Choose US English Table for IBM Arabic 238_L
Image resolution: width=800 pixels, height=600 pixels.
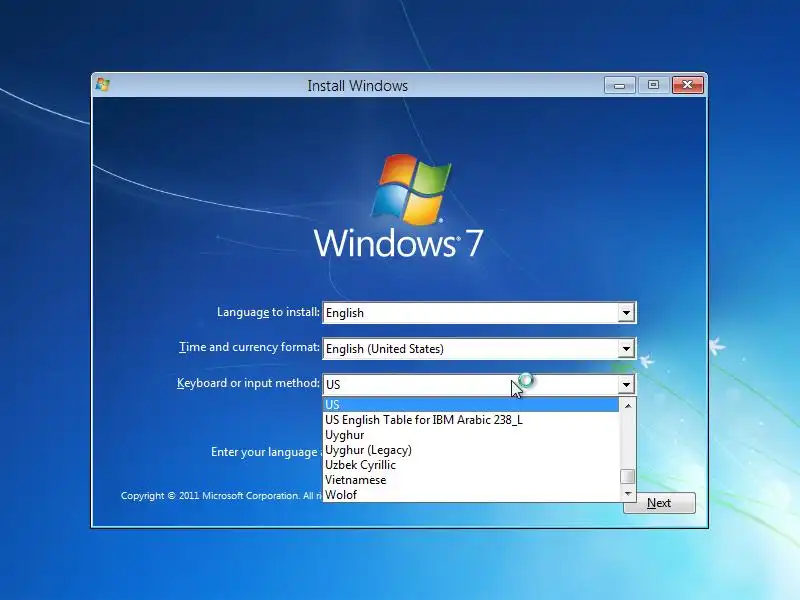(x=471, y=420)
